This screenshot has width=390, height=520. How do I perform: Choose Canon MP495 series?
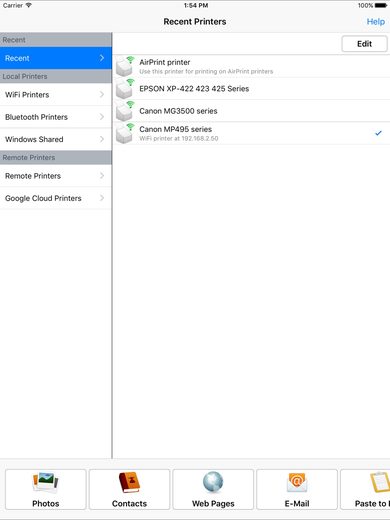click(176, 129)
